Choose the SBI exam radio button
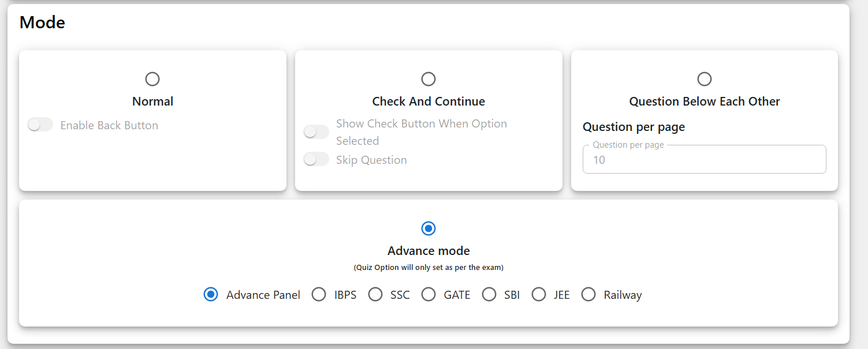This screenshot has width=868, height=349. [489, 295]
